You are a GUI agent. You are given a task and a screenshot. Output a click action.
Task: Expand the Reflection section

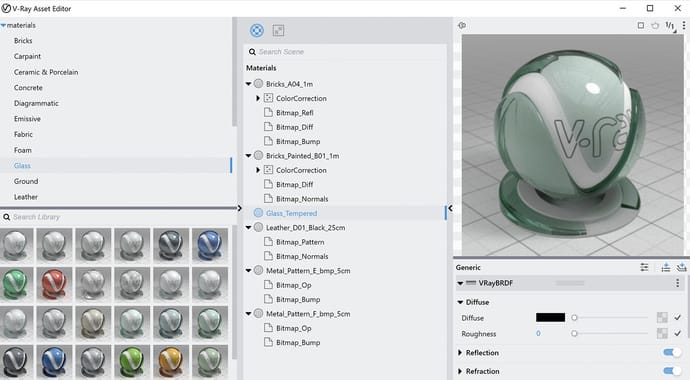pos(460,352)
